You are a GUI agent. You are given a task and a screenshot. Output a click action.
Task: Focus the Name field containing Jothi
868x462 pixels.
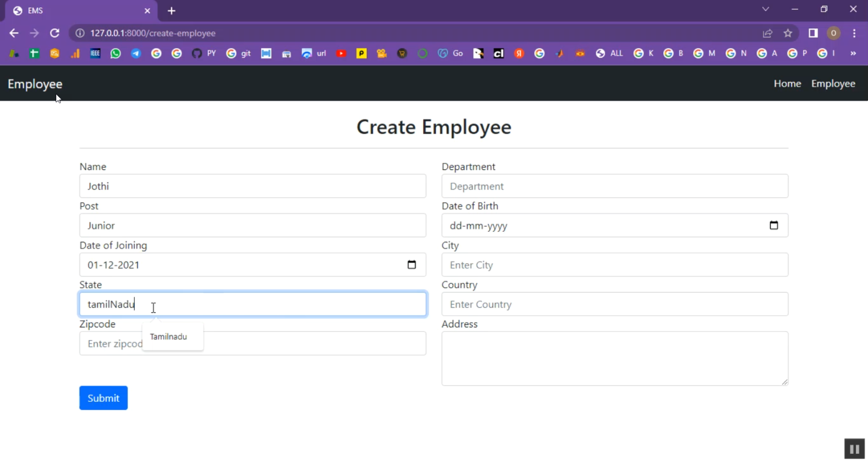[x=253, y=186]
